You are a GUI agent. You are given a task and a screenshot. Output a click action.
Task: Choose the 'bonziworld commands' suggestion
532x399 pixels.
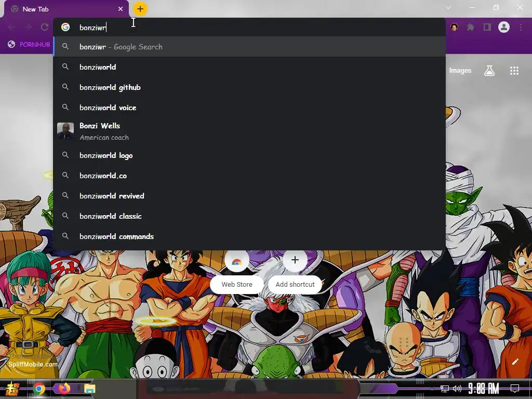tap(249, 236)
